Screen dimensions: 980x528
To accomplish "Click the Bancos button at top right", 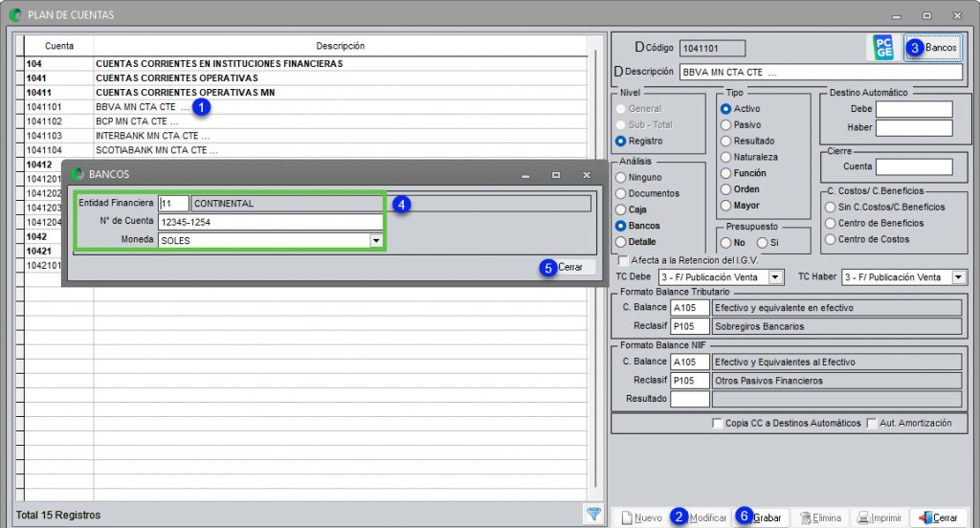I will (x=933, y=48).
